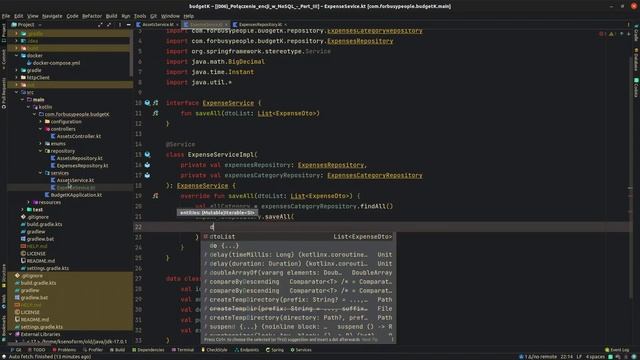Click the overrides gutter icon on line 19

tap(156, 196)
